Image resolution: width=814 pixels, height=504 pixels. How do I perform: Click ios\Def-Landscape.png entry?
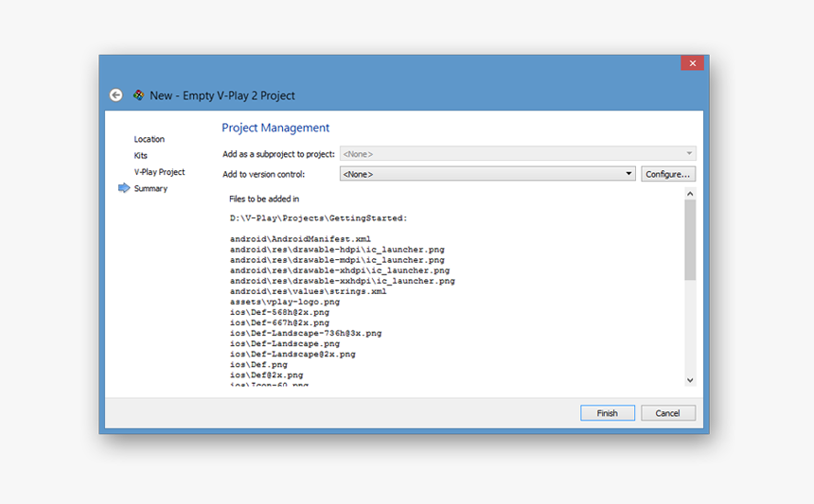tap(285, 343)
